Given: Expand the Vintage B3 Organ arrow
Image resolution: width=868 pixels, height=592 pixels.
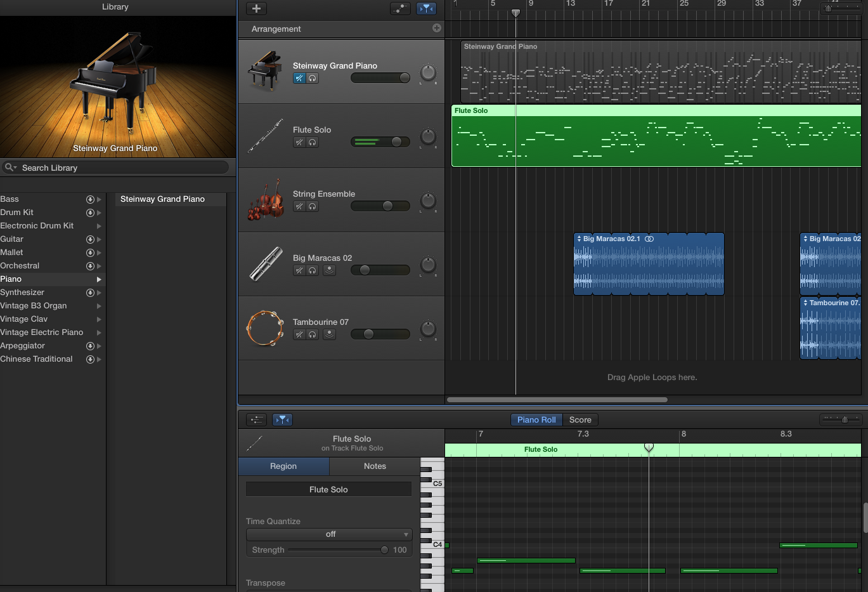Looking at the screenshot, I should coord(99,306).
